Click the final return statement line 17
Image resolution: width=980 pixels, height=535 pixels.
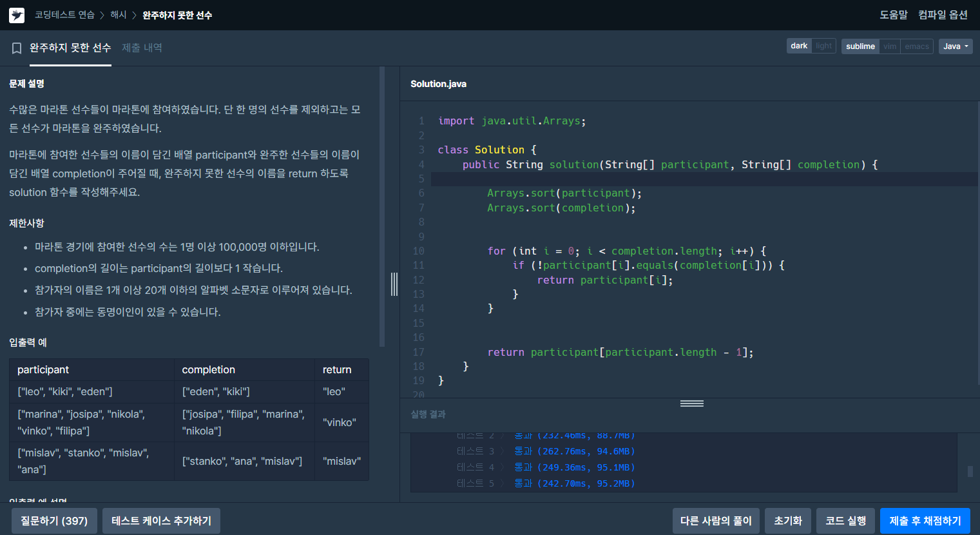(620, 352)
